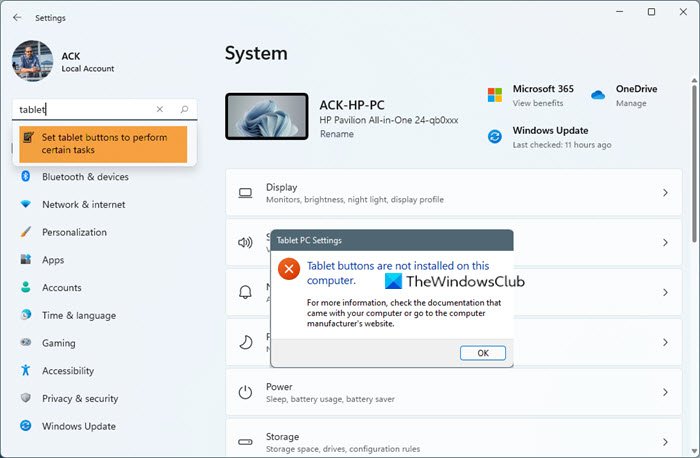
Task: Click the Storage drive icon
Action: tap(245, 442)
